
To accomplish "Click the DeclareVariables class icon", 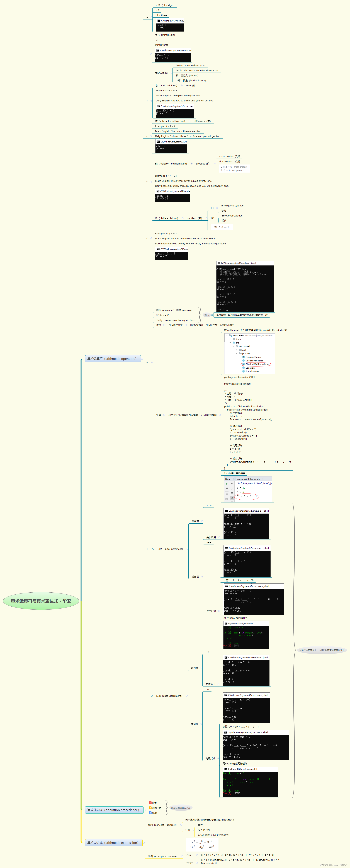I will pyautogui.click(x=243, y=361).
